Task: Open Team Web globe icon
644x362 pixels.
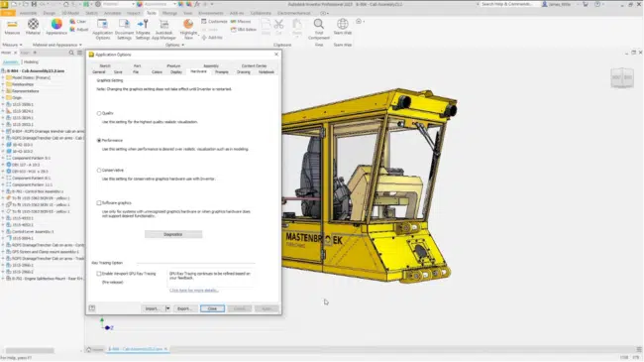Action: 343,24
